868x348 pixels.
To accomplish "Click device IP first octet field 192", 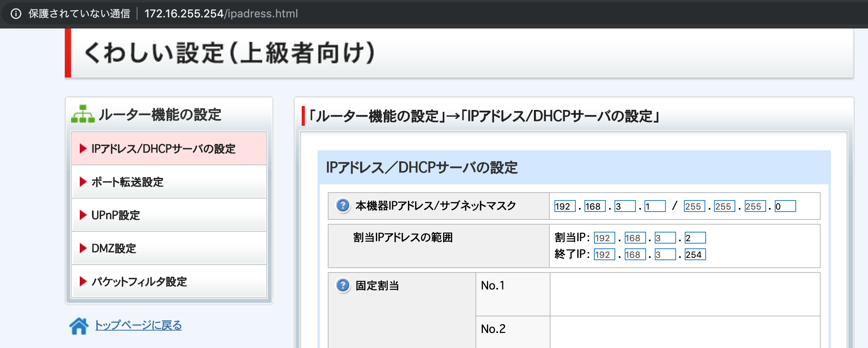I will pyautogui.click(x=565, y=206).
